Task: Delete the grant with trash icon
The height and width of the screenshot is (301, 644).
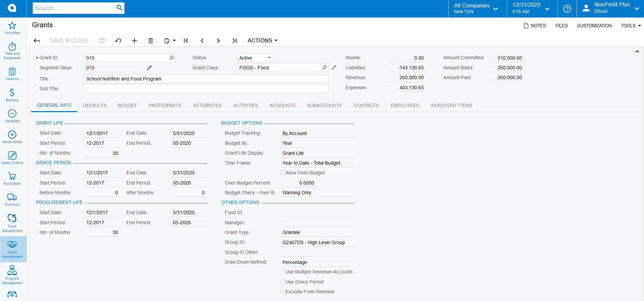Action: coord(151,41)
